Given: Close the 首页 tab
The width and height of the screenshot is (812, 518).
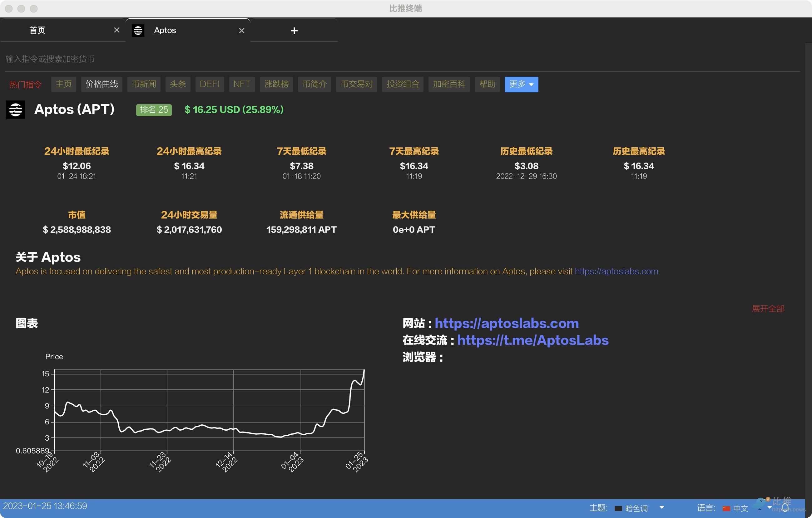Looking at the screenshot, I should (117, 30).
